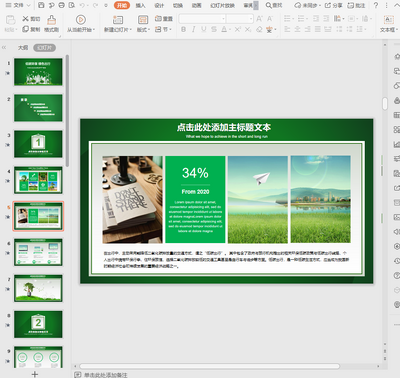400x378 pixels.
Task: Click the three-dot more options icon
Action: click(386, 5)
